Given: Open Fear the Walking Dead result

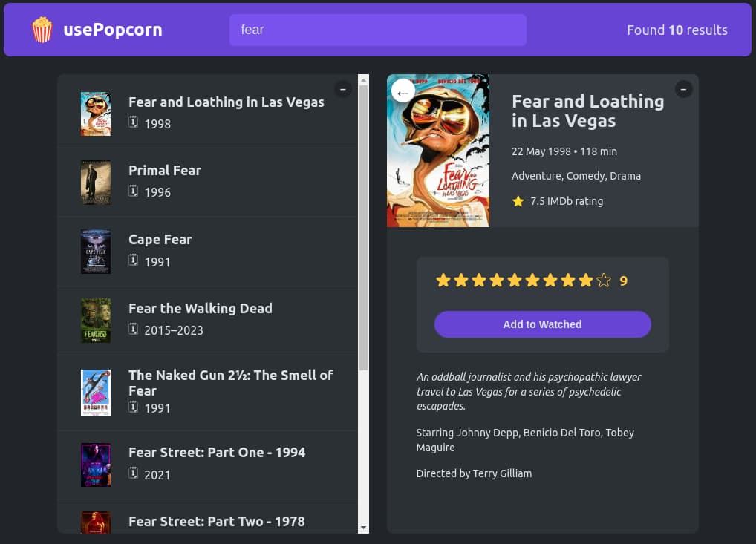Looking at the screenshot, I should (207, 321).
